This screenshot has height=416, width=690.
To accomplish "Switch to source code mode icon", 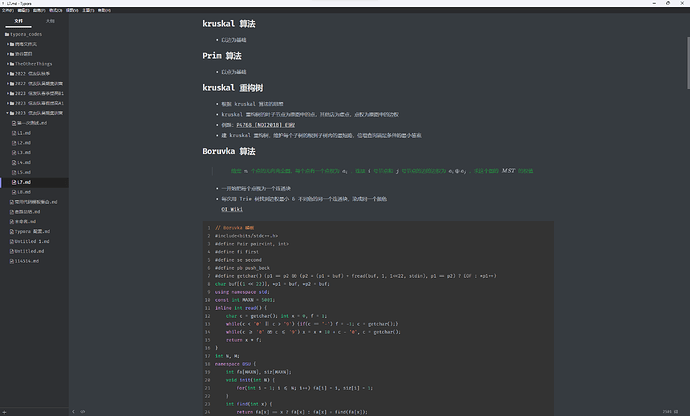I will point(83,412).
